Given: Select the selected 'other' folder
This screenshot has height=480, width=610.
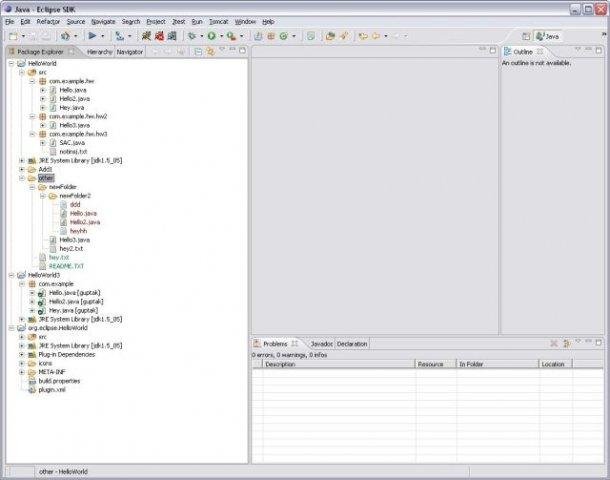Looking at the screenshot, I should 46,178.
